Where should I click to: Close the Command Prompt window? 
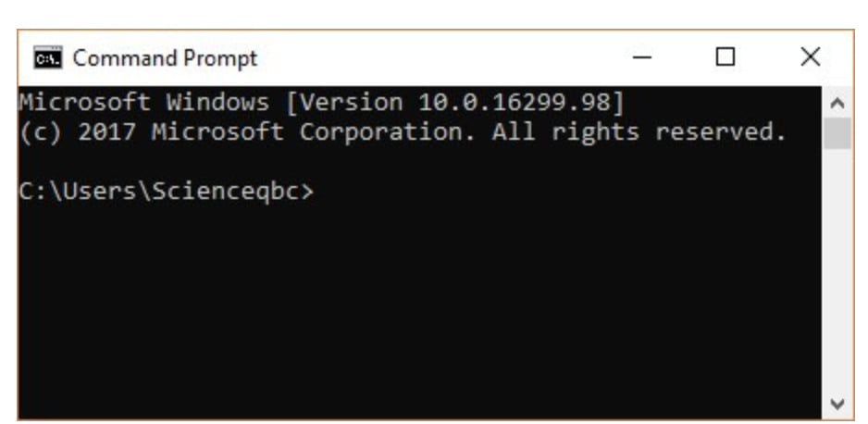(810, 58)
